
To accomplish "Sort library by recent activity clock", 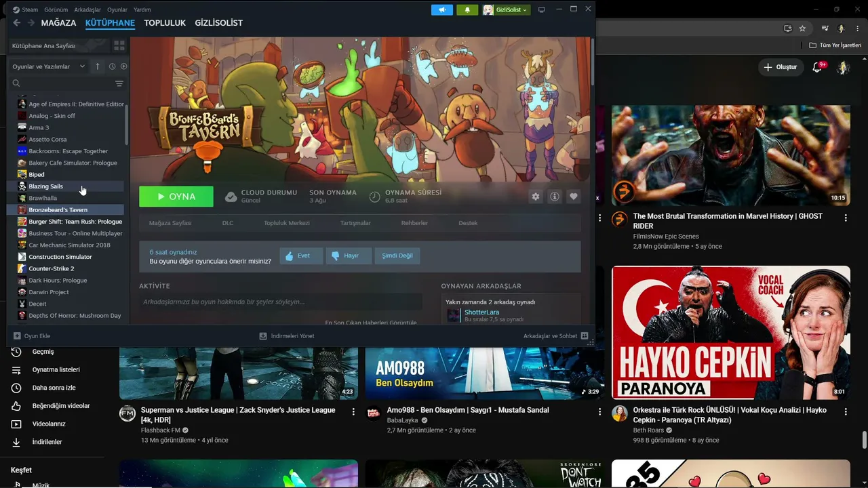I will click(x=112, y=66).
